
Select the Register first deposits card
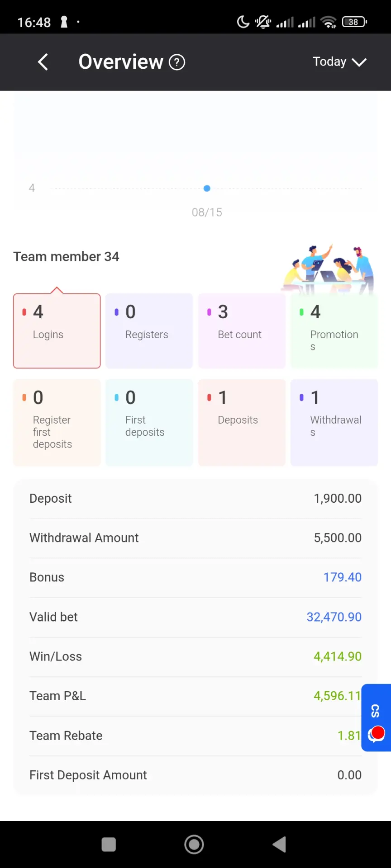click(x=57, y=422)
